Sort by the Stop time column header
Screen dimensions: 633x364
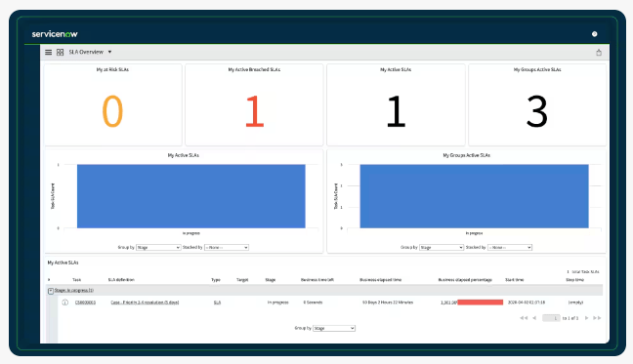click(x=574, y=280)
